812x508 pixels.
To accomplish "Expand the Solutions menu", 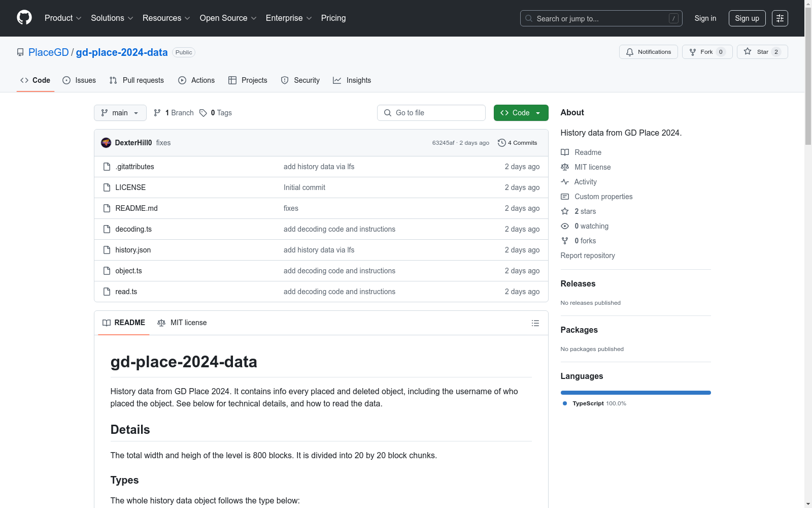I will point(112,18).
